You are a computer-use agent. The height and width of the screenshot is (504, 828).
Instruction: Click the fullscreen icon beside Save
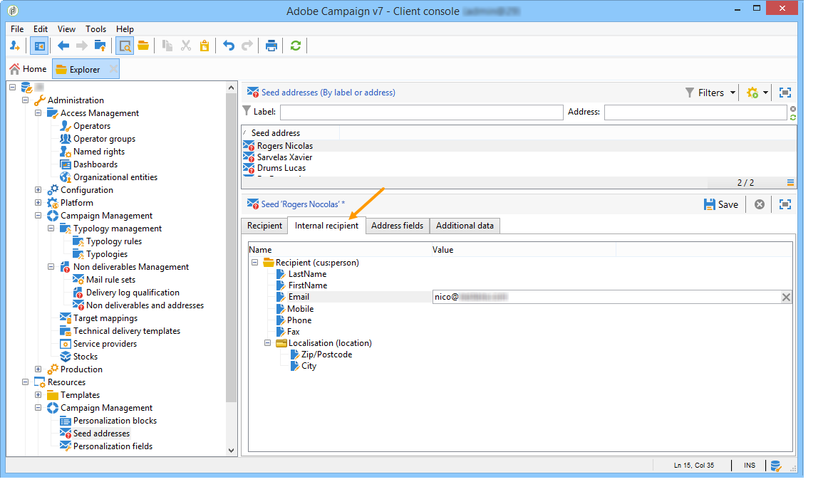click(785, 204)
